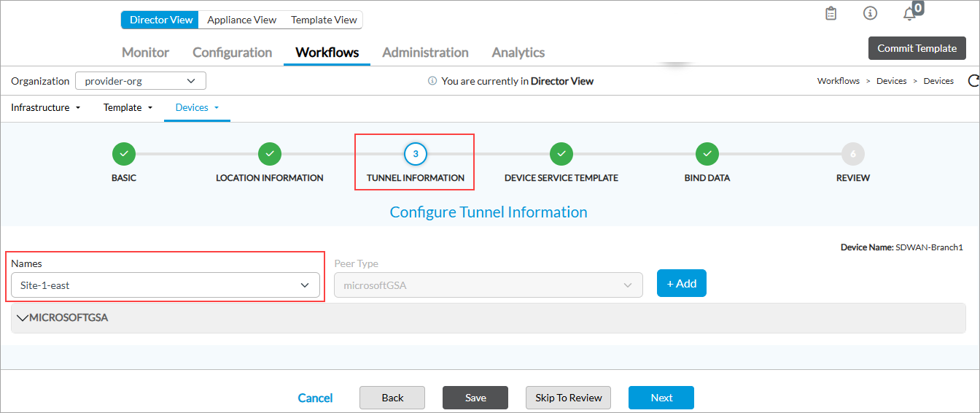Open the Configuration tab

point(232,53)
